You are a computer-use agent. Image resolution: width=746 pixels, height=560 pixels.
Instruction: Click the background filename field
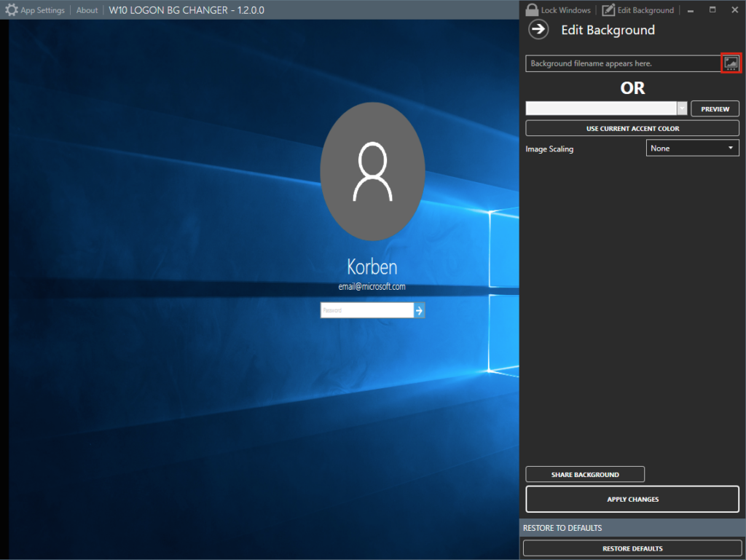pyautogui.click(x=624, y=63)
